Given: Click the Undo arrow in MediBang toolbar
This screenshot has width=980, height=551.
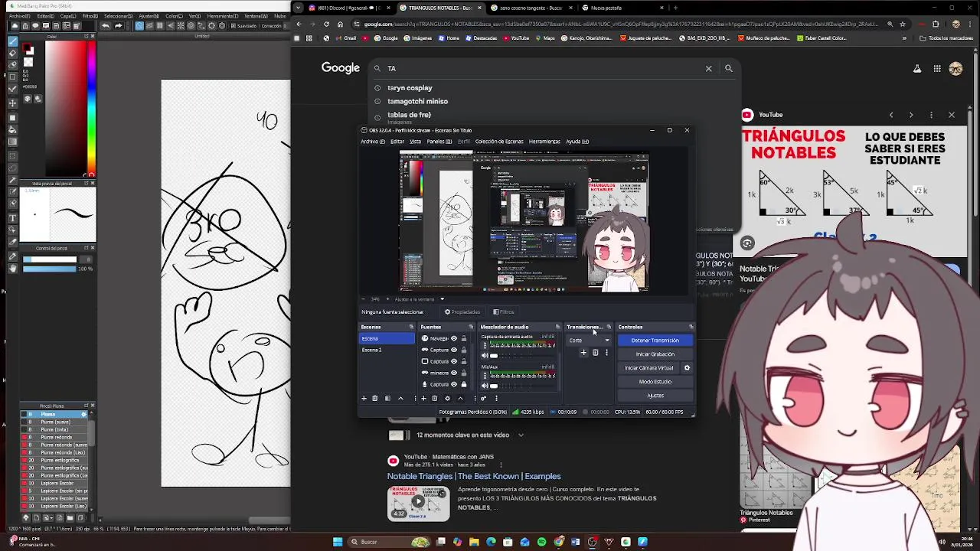Looking at the screenshot, I should [x=105, y=25].
